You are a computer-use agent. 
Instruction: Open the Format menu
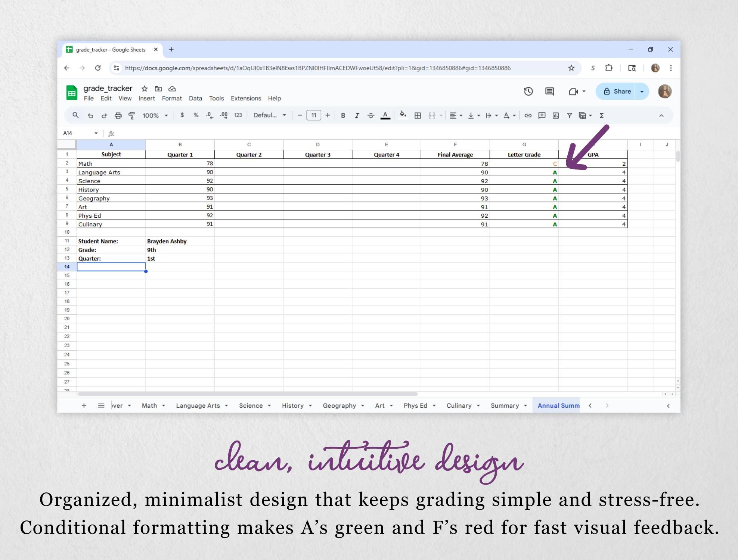172,98
